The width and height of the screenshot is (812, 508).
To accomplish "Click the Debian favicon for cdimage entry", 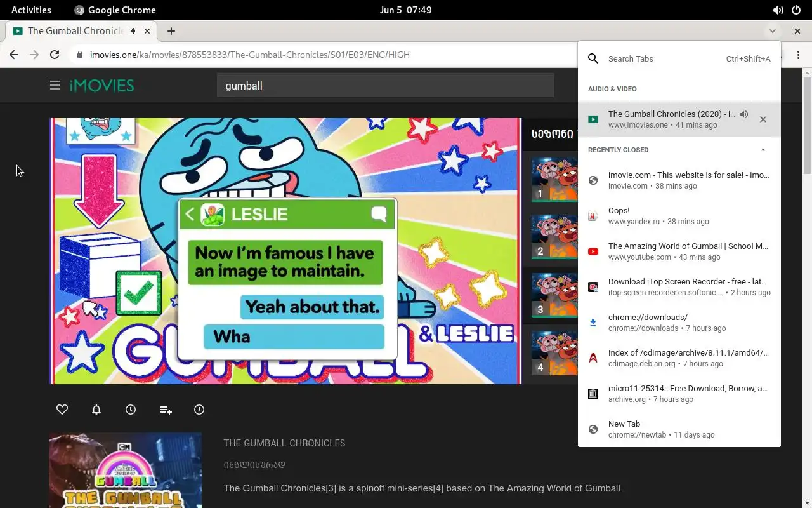I will coord(593,358).
